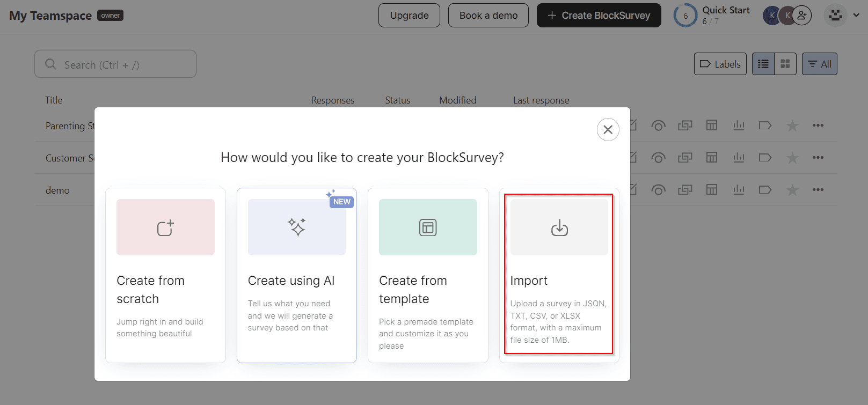Image resolution: width=868 pixels, height=405 pixels.
Task: Add label to Parenting survey
Action: pos(765,126)
